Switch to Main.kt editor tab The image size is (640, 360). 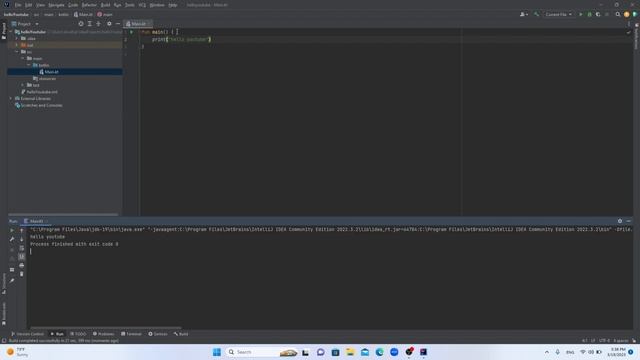click(x=138, y=24)
